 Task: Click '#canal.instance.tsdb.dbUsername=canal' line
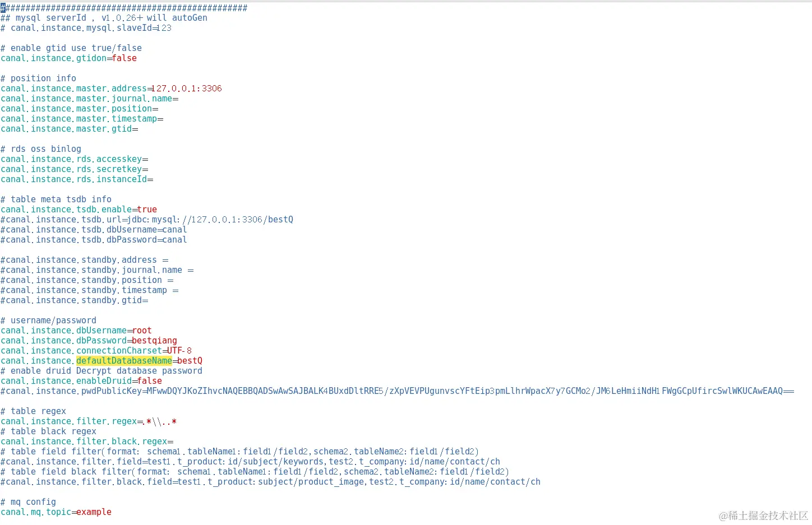[94, 230]
